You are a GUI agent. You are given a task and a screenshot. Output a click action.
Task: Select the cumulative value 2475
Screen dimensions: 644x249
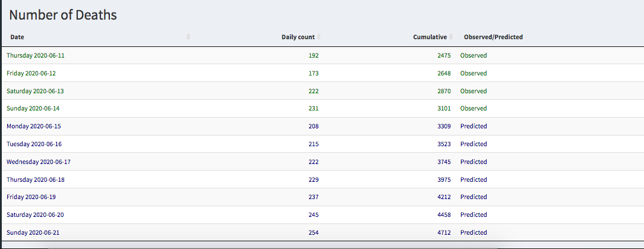tap(444, 55)
